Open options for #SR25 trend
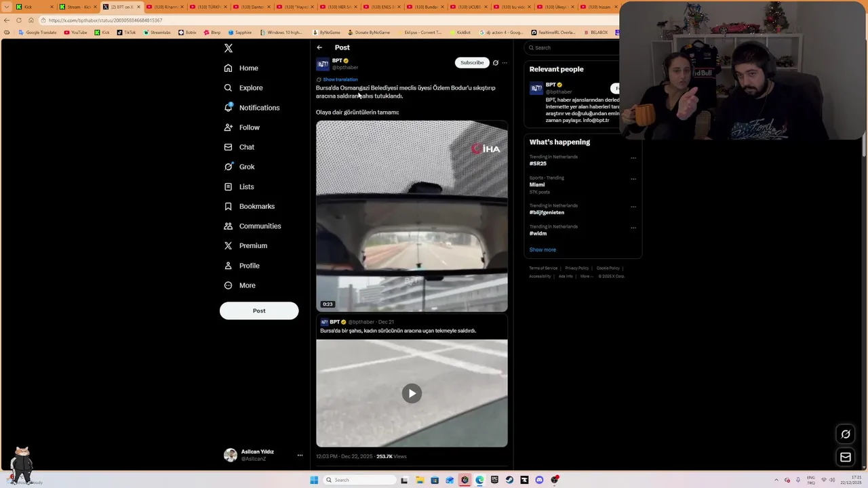This screenshot has width=868, height=488. [x=633, y=158]
